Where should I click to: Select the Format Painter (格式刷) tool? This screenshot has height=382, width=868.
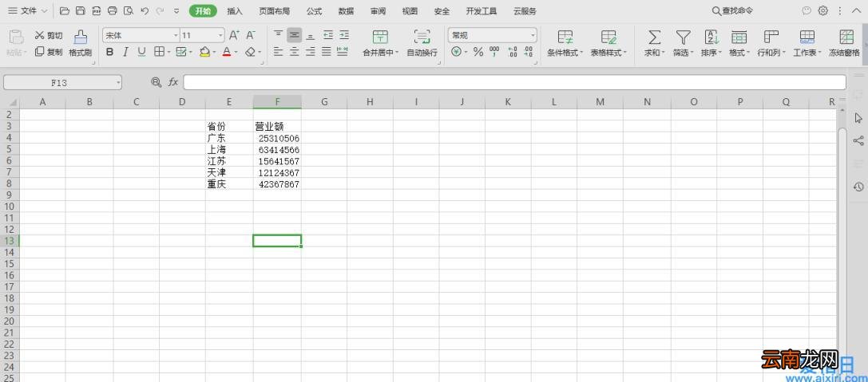(x=81, y=44)
